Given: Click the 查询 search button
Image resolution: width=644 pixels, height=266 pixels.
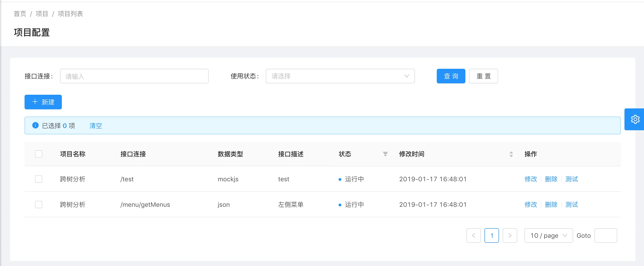Looking at the screenshot, I should click(x=451, y=76).
